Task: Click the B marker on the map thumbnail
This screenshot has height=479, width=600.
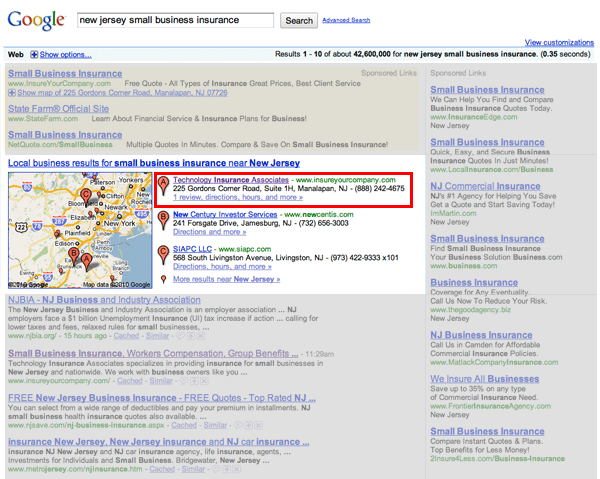Action: 73,254
